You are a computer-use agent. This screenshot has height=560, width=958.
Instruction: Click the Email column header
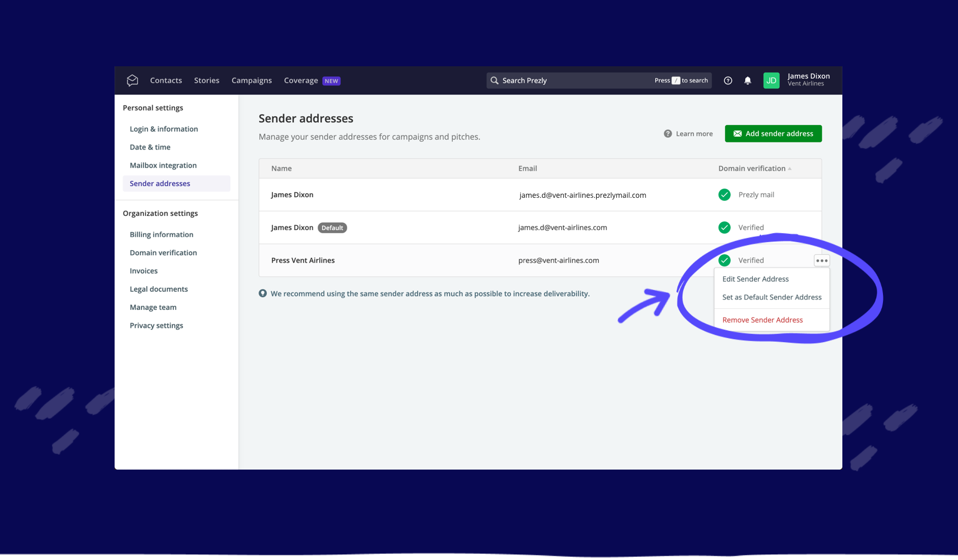[x=527, y=169]
